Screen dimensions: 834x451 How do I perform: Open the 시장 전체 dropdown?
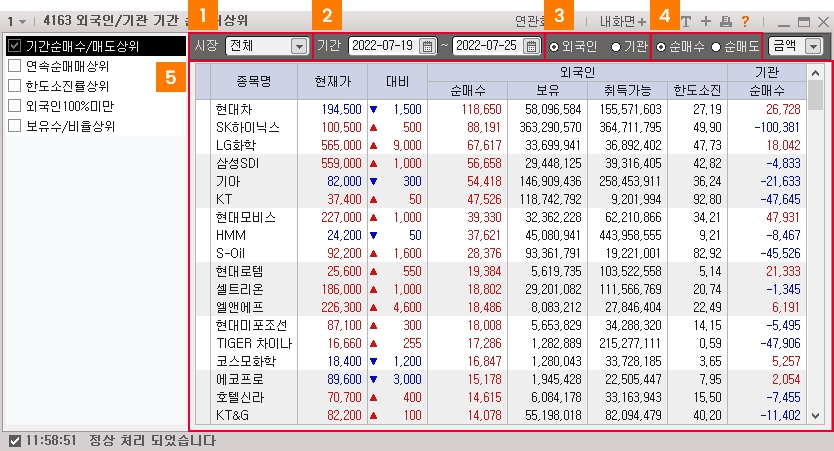click(266, 46)
